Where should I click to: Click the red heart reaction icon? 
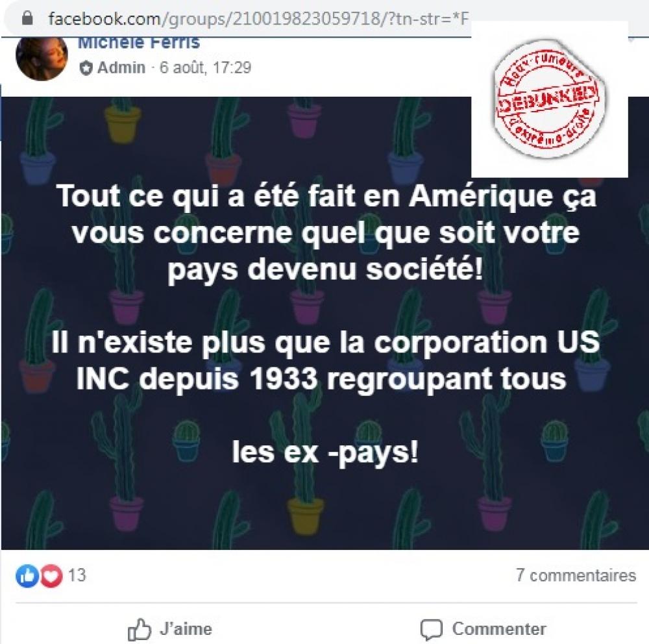tap(51, 576)
